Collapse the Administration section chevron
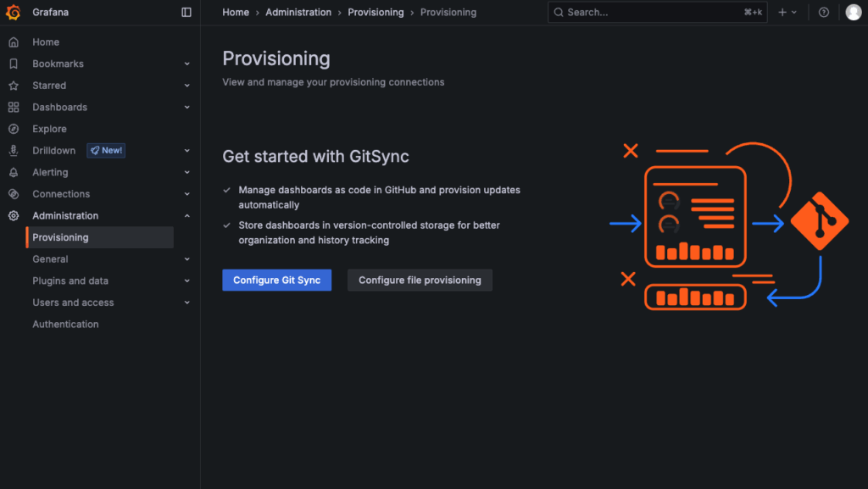Viewport: 868px width, 489px height. pyautogui.click(x=187, y=216)
